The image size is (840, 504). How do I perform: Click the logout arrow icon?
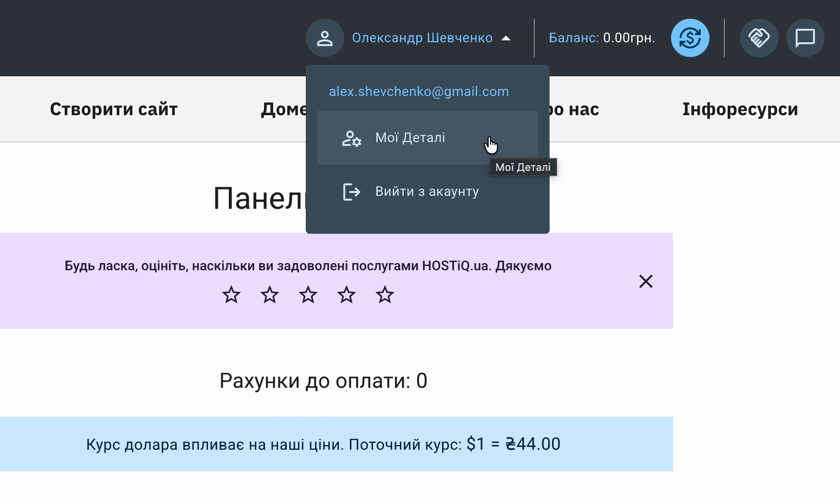click(x=351, y=192)
